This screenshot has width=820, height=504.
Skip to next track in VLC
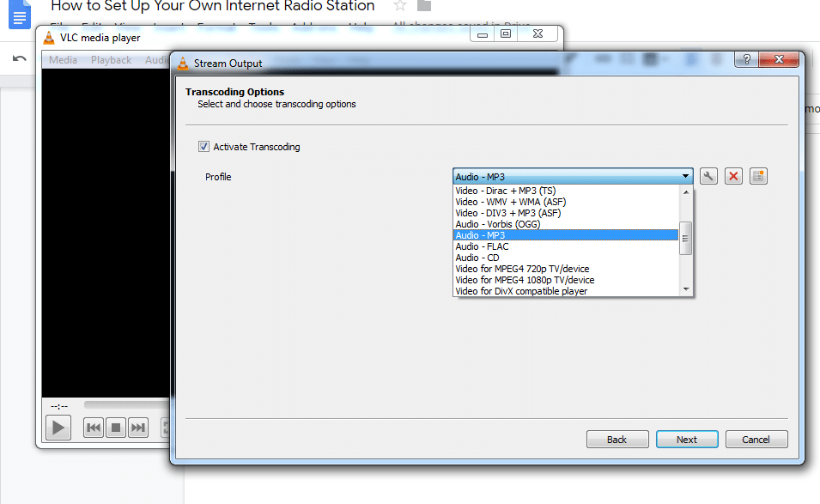[x=138, y=428]
